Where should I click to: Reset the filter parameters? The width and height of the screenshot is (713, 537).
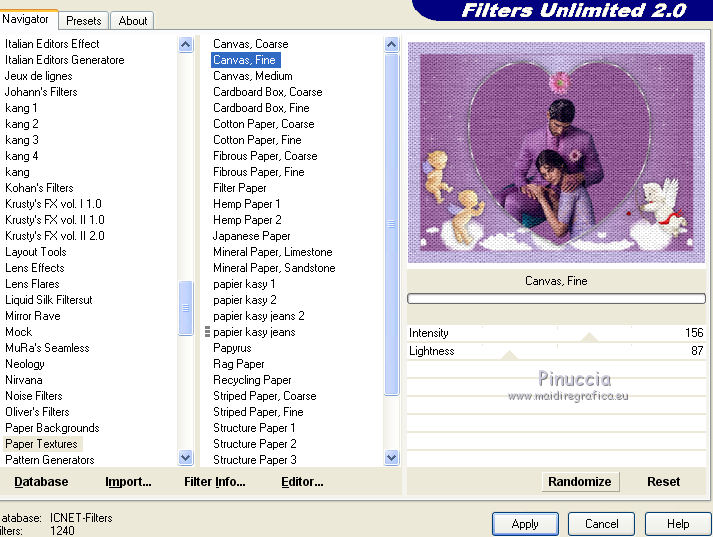(x=663, y=482)
